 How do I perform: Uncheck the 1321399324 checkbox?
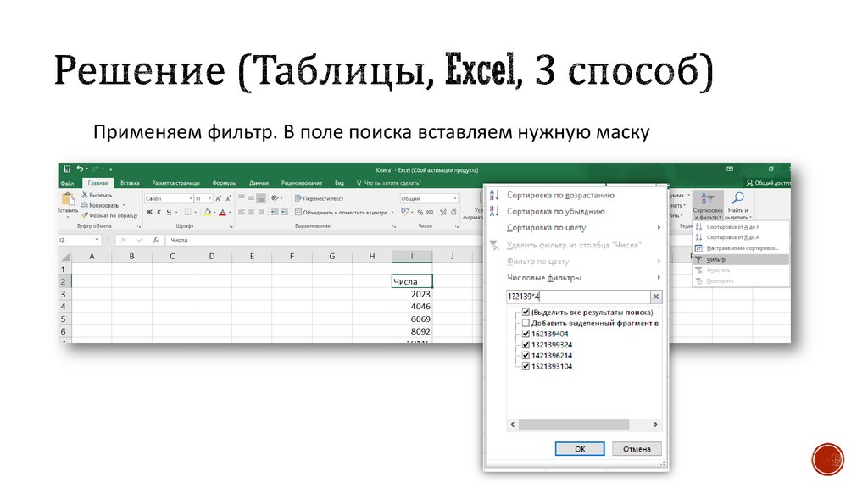526,345
